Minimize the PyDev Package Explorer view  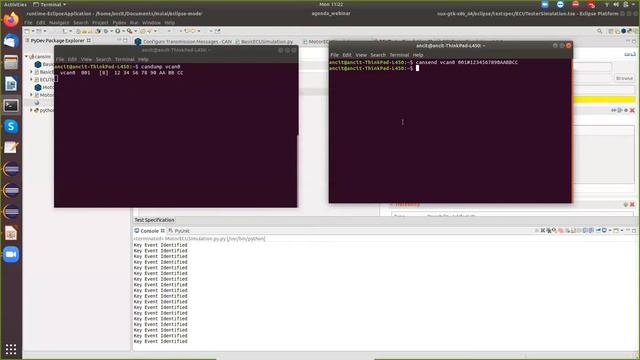click(119, 40)
